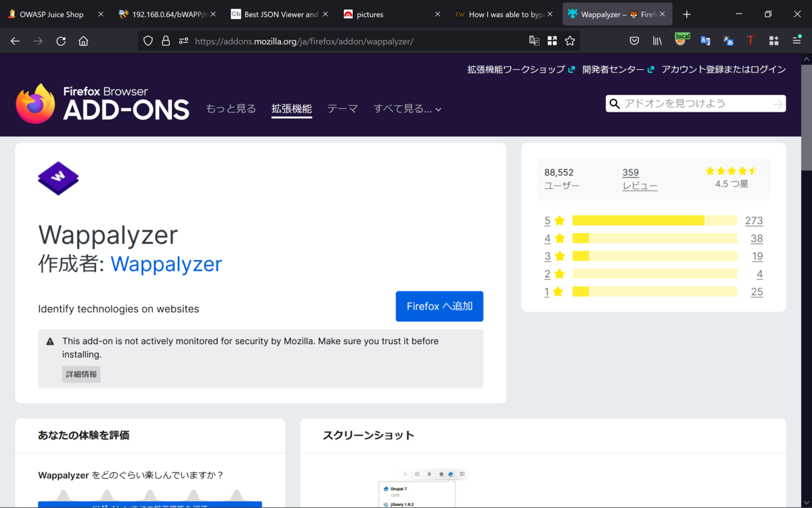Screen dimensions: 812x508
Task: Open the extension with green local badge
Action: [681, 40]
